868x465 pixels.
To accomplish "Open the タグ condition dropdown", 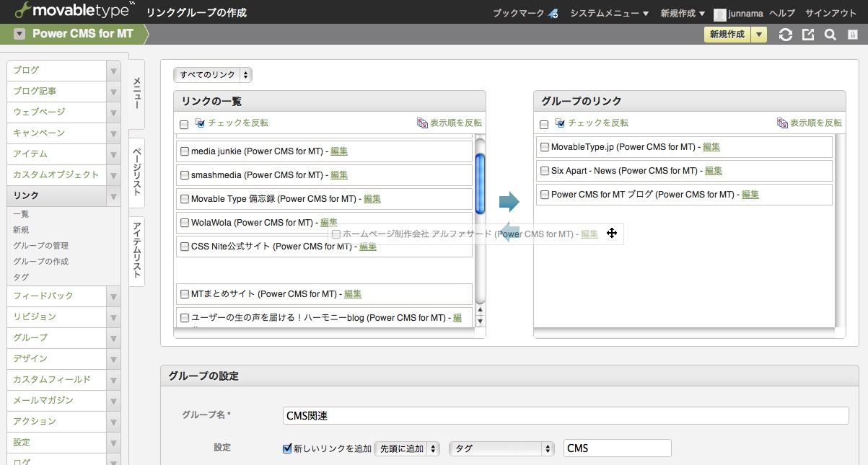I will coord(501,448).
